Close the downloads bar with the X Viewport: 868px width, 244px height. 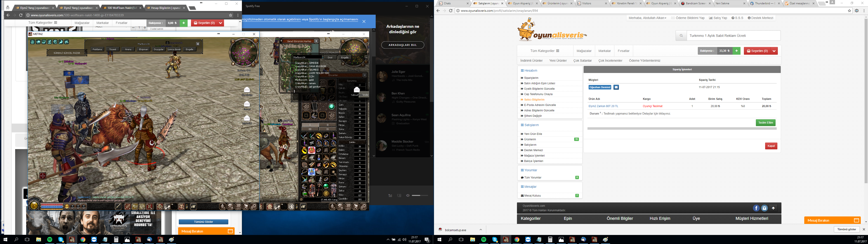[864, 229]
